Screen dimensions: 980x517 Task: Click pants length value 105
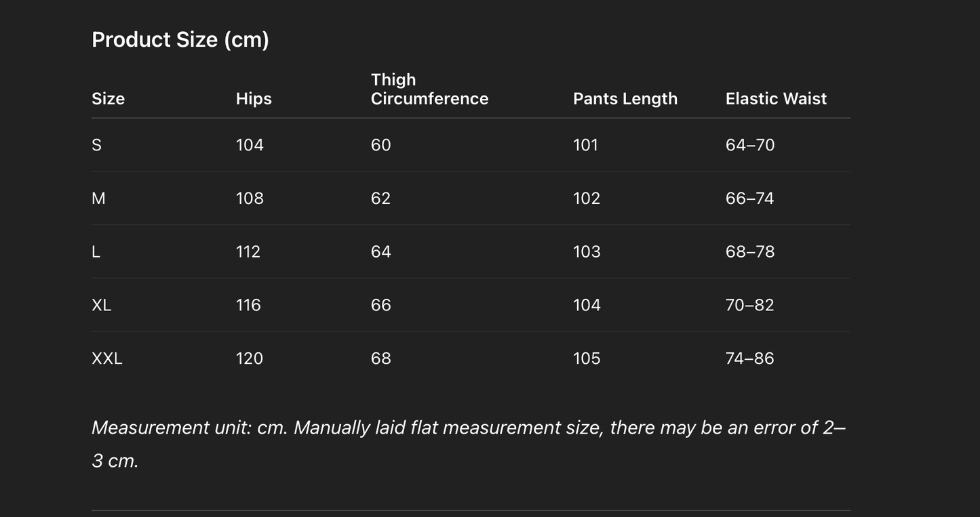587,358
